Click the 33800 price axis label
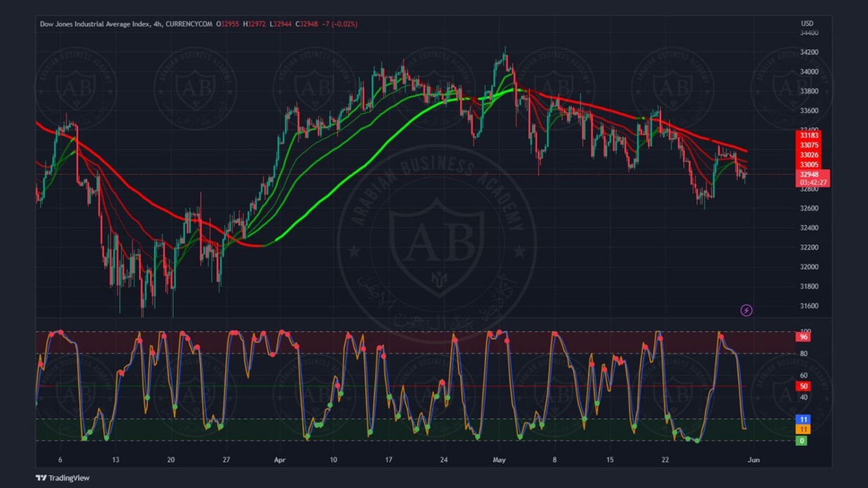 click(x=809, y=91)
